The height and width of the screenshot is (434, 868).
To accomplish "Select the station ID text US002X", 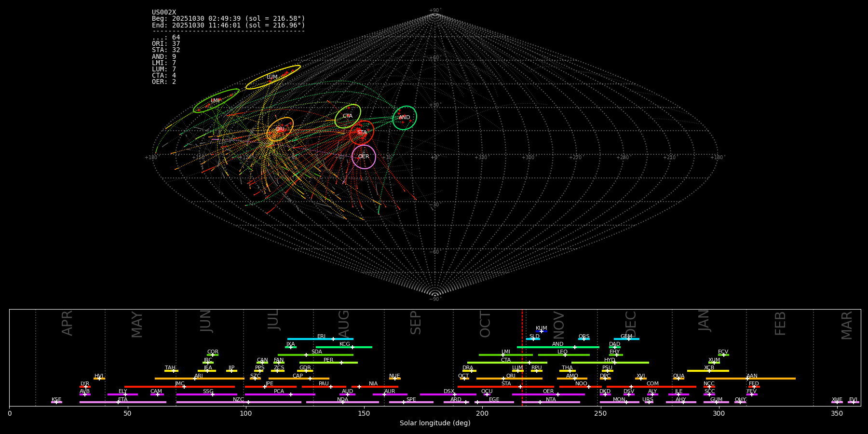I will click(164, 13).
